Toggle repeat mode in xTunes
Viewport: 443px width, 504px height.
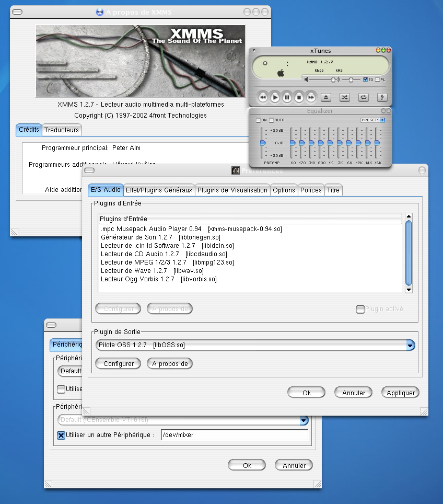[363, 97]
